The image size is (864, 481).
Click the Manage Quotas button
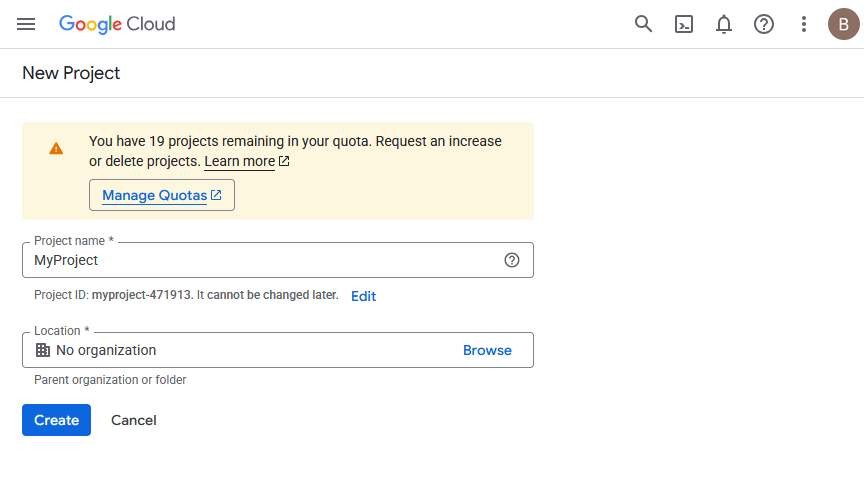pyautogui.click(x=162, y=195)
